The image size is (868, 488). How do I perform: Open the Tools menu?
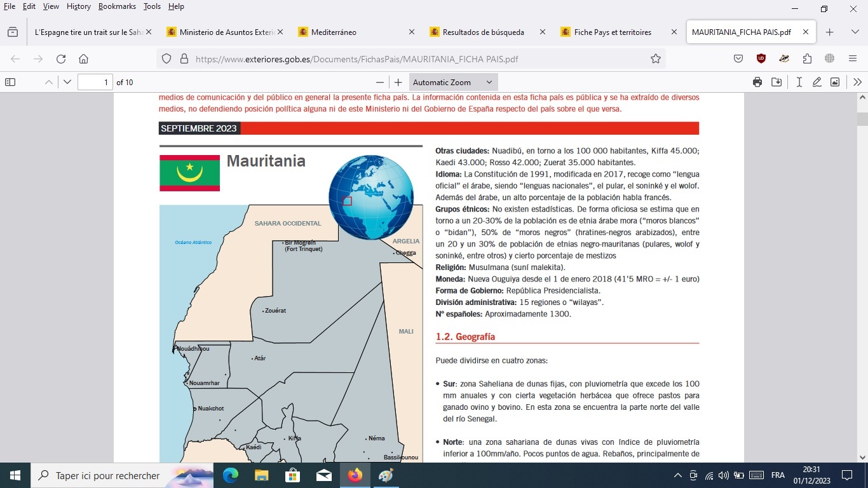click(x=153, y=6)
